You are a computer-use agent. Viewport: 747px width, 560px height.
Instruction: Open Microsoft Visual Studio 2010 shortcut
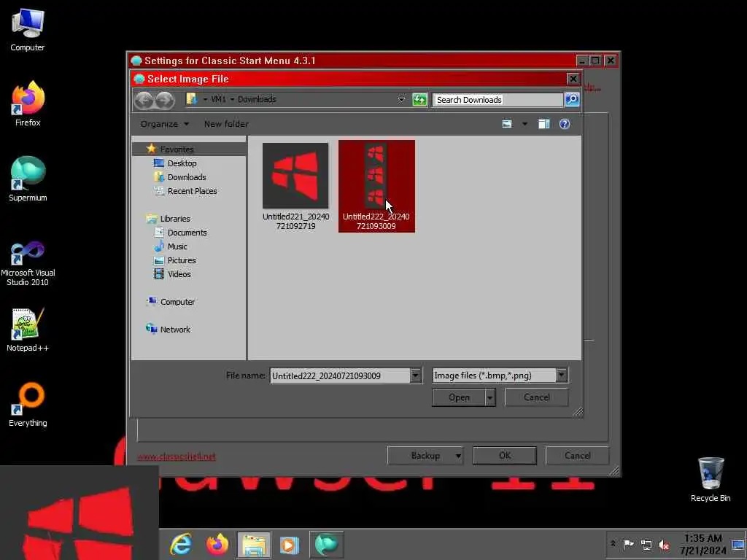[28, 263]
